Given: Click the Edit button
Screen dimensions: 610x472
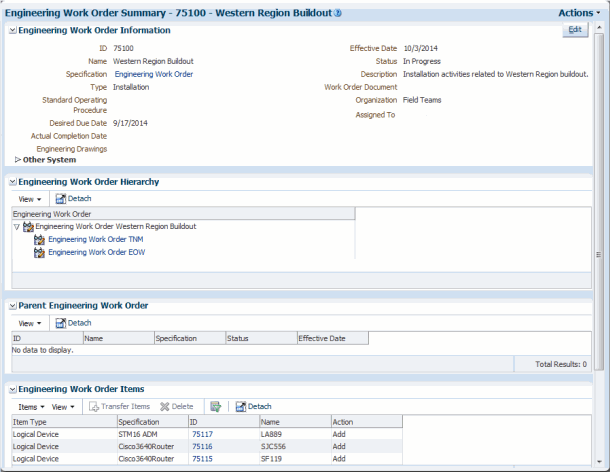Looking at the screenshot, I should [575, 30].
